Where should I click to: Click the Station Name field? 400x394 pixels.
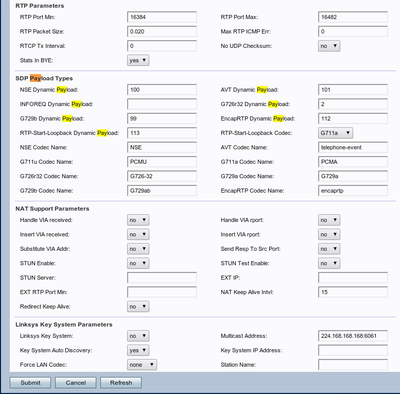[x=353, y=365]
